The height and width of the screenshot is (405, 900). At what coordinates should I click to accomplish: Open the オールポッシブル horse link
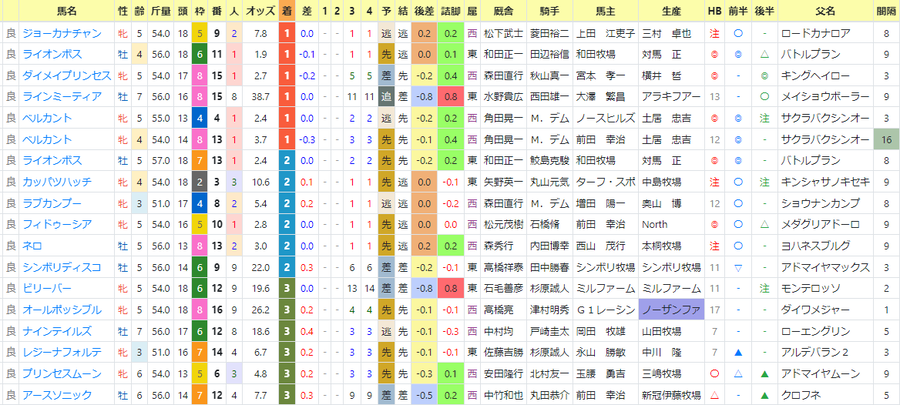coord(61,310)
